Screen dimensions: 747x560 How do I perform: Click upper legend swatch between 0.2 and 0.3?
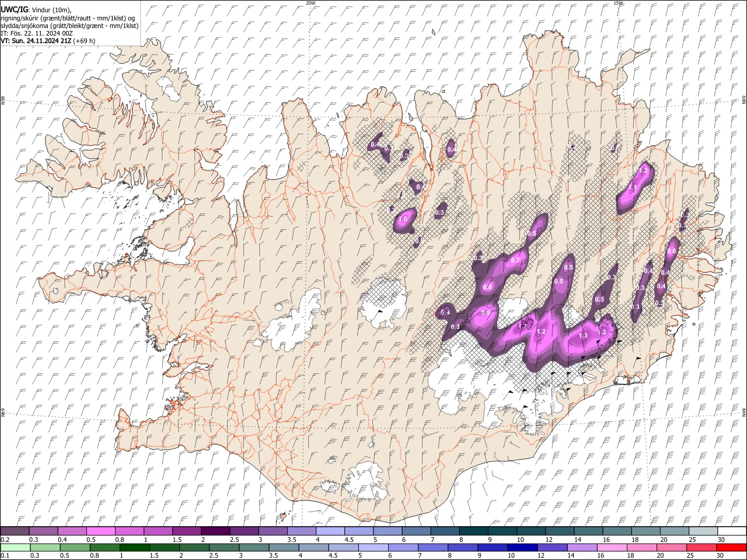pos(15,531)
